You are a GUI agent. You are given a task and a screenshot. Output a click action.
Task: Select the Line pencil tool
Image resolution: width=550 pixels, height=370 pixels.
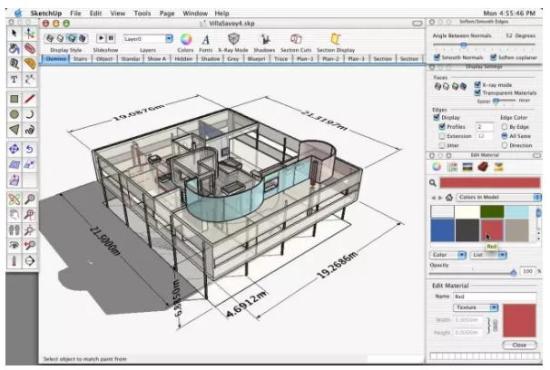30,99
